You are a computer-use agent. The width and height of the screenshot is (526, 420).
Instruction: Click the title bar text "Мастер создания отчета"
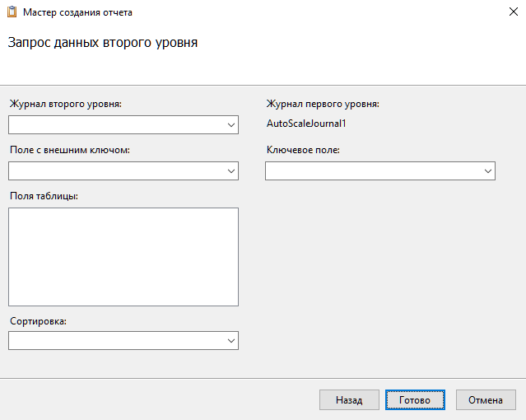coord(77,12)
